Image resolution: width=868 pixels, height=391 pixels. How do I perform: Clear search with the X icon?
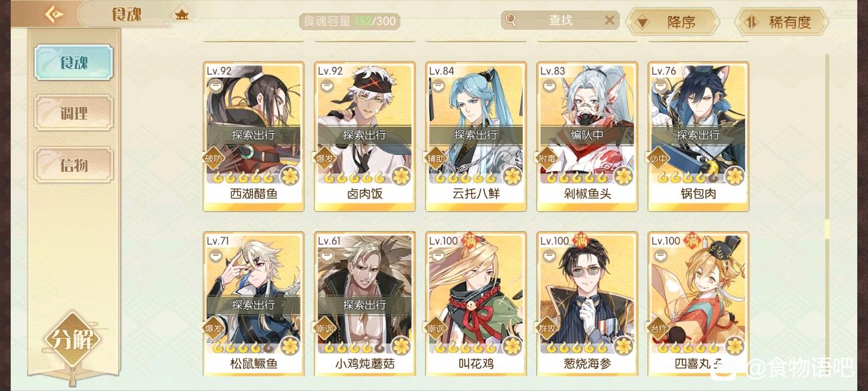(609, 20)
